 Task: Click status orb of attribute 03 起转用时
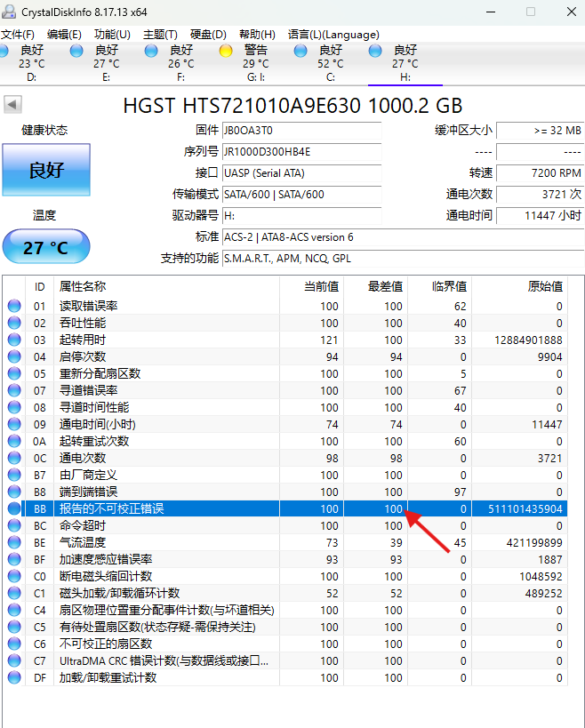(x=14, y=340)
